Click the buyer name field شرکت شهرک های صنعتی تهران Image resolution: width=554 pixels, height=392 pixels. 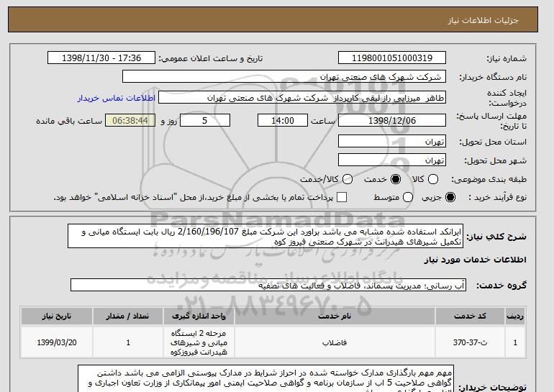point(284,77)
